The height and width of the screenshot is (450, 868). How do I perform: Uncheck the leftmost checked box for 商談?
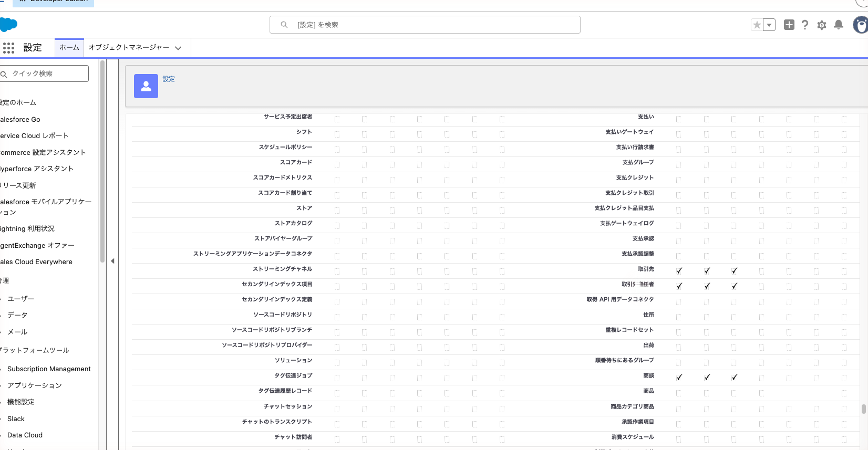pyautogui.click(x=679, y=378)
